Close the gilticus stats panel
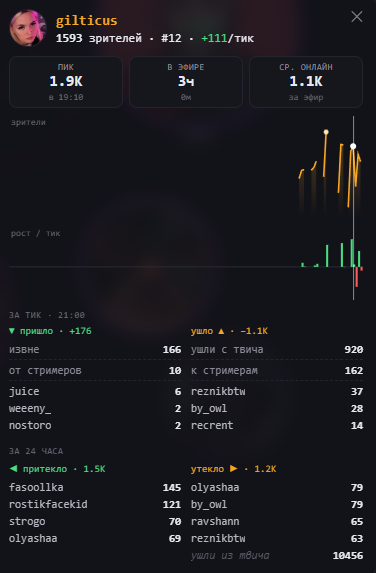Screen dimensions: 376x573 [x=357, y=16]
